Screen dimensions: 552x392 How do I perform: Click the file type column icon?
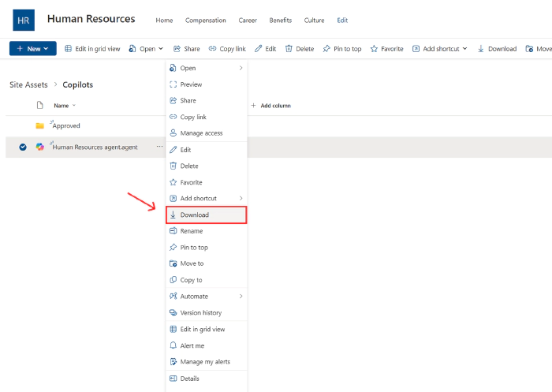click(x=39, y=105)
